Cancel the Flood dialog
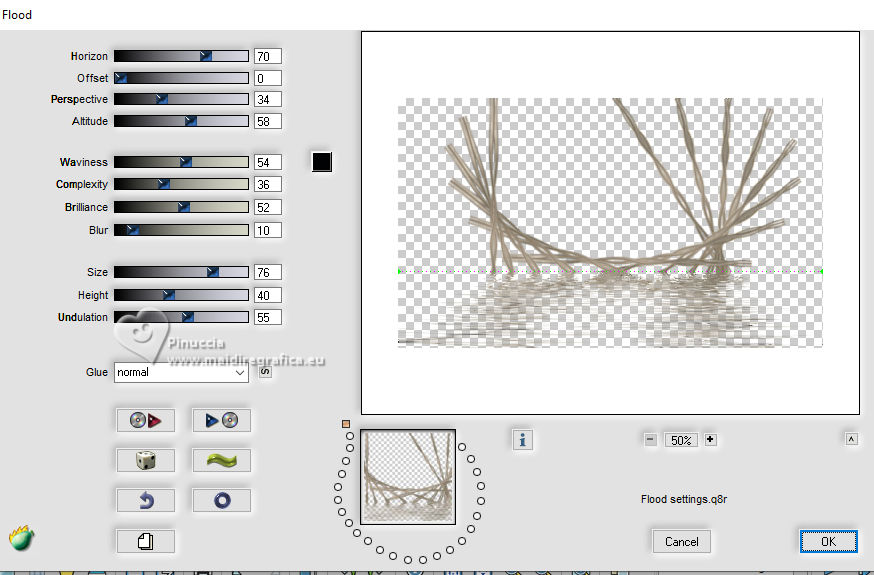The height and width of the screenshot is (575, 874). tap(681, 541)
